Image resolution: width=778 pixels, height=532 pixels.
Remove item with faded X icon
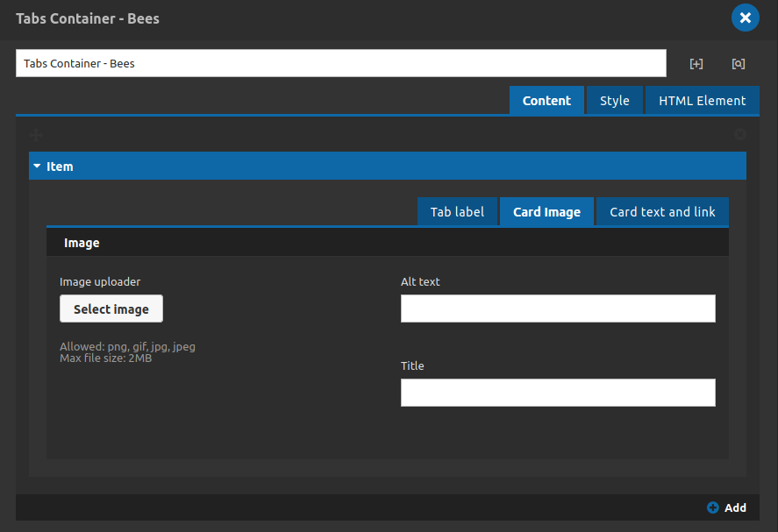(739, 134)
